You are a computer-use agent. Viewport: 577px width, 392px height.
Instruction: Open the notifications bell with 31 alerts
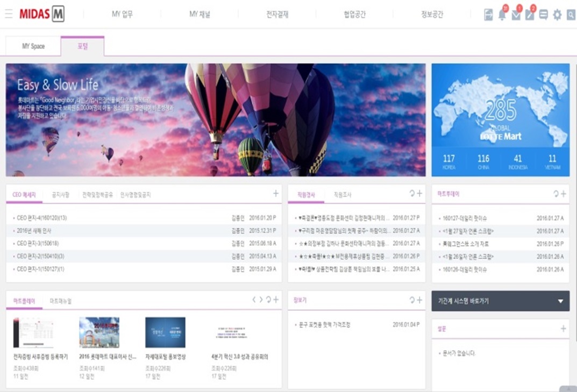tap(503, 15)
